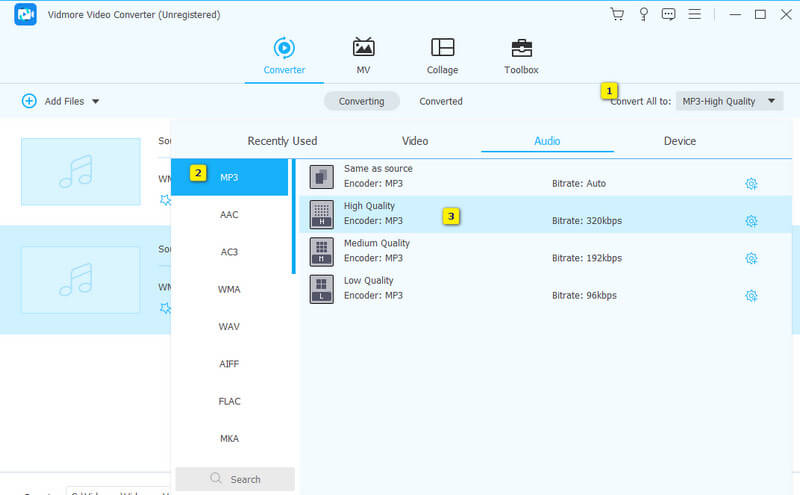
Task: Show the Converted files list
Action: 440,101
